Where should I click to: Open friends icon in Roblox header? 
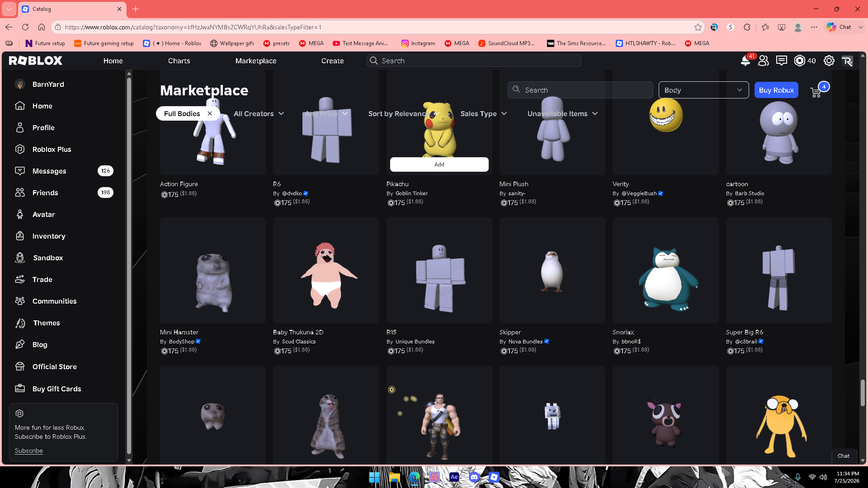[x=764, y=61]
